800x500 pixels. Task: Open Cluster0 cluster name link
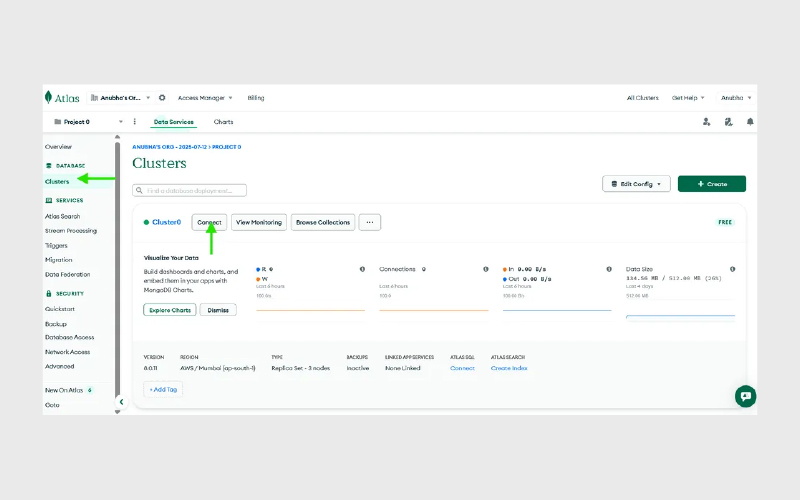pyautogui.click(x=166, y=222)
